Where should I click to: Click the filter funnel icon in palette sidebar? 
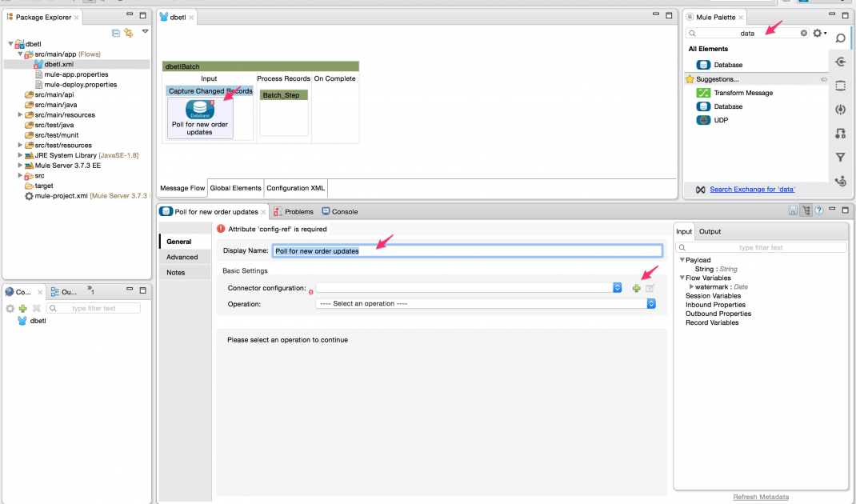click(x=840, y=158)
